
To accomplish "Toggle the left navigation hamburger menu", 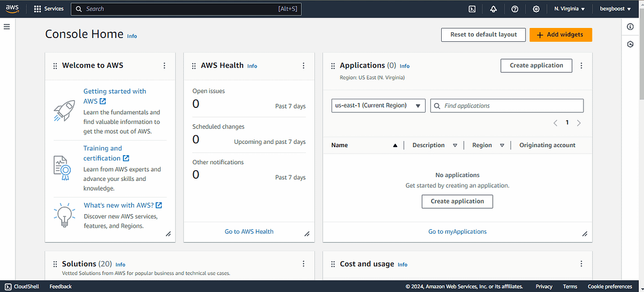I will point(7,26).
